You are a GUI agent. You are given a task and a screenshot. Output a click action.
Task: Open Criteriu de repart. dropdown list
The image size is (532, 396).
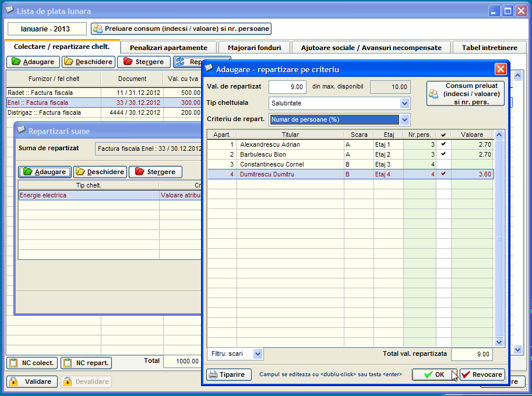pos(404,119)
